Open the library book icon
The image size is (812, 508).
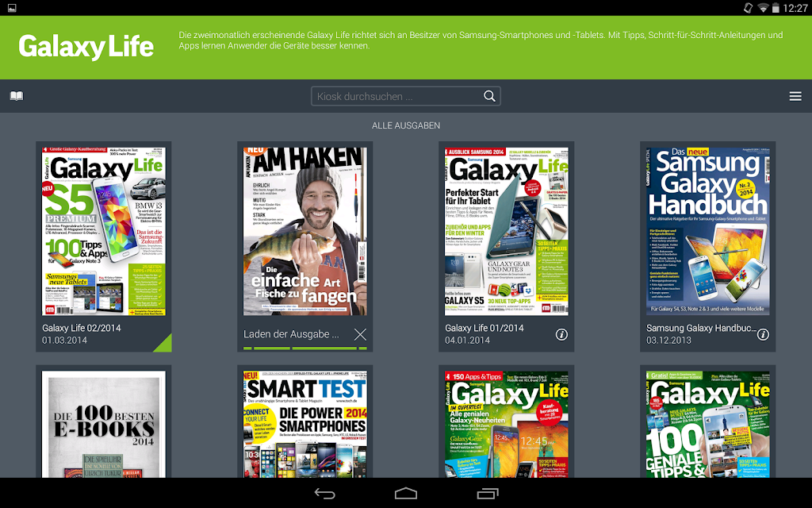click(17, 96)
